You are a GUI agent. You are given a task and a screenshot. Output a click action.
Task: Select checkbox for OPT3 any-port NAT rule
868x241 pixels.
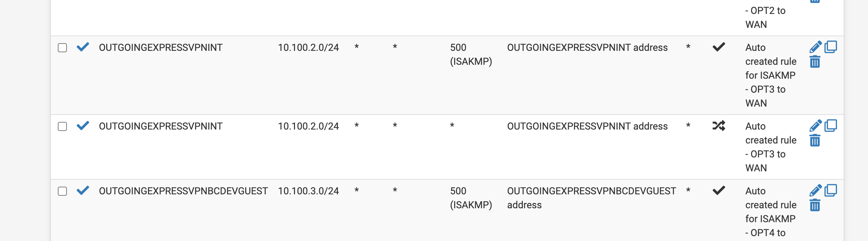coord(62,126)
